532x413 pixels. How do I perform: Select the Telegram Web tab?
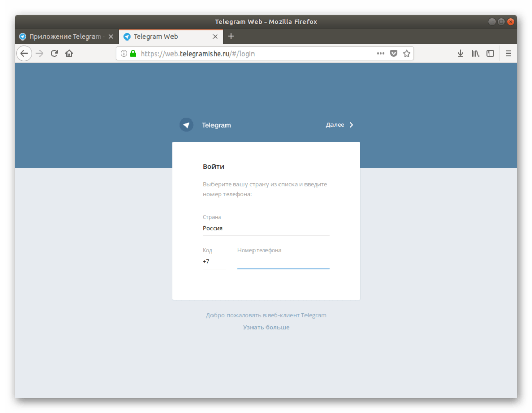pyautogui.click(x=171, y=37)
